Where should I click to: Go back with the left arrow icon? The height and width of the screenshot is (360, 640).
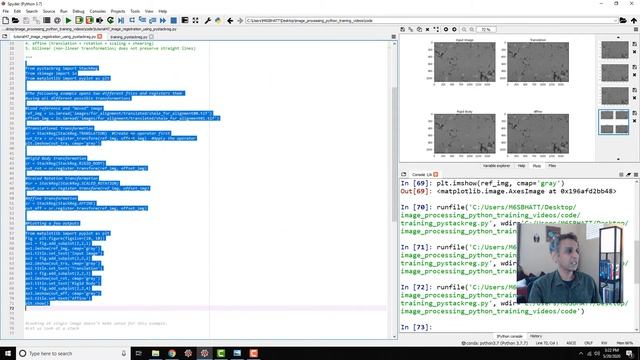pyautogui.click(x=230, y=20)
